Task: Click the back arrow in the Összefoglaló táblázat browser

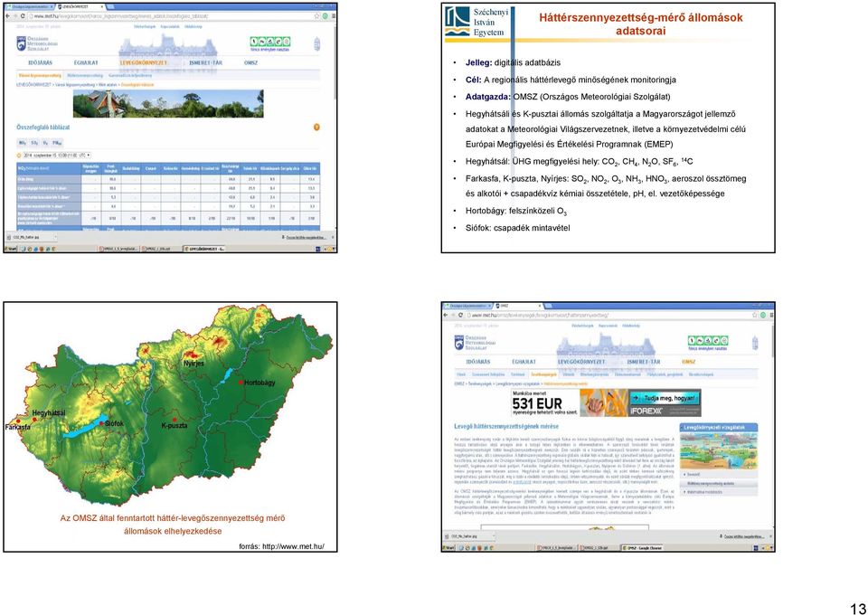Action: pos(8,16)
